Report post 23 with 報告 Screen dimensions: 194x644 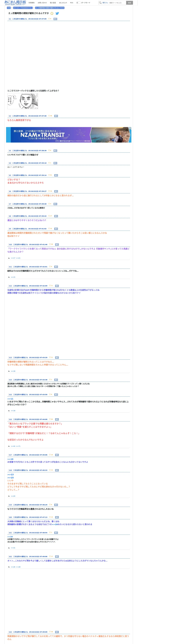(57, 632)
